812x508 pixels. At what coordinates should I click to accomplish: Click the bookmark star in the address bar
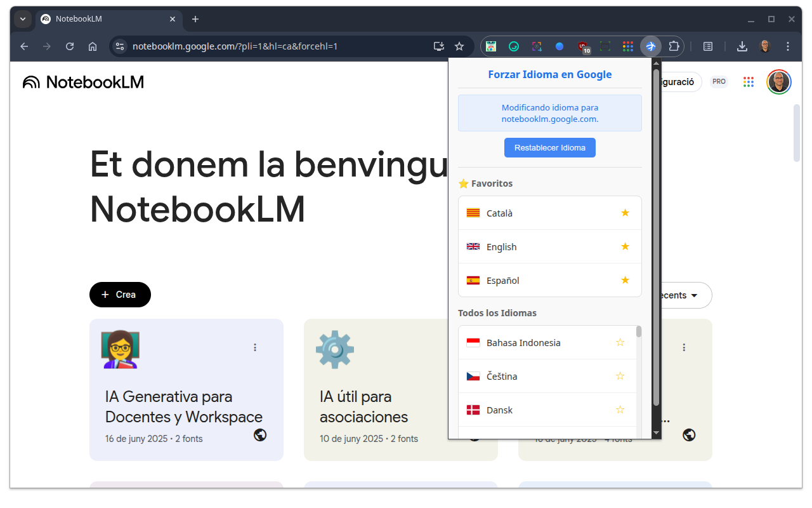click(x=459, y=46)
